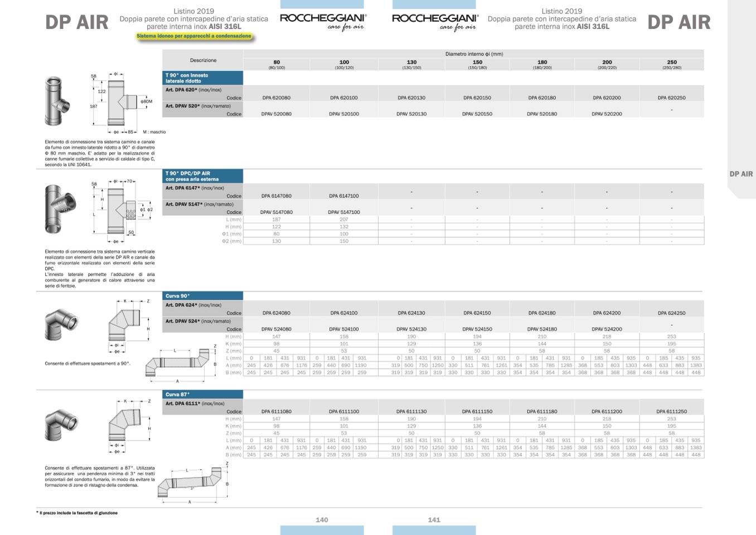Click the Curva 90° elbow product photo

click(61, 323)
